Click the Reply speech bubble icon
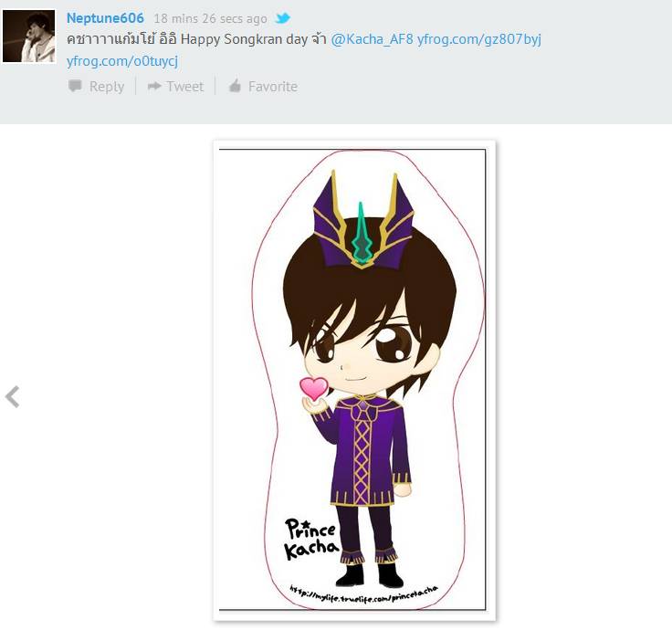The height and width of the screenshot is (630, 672). point(75,86)
